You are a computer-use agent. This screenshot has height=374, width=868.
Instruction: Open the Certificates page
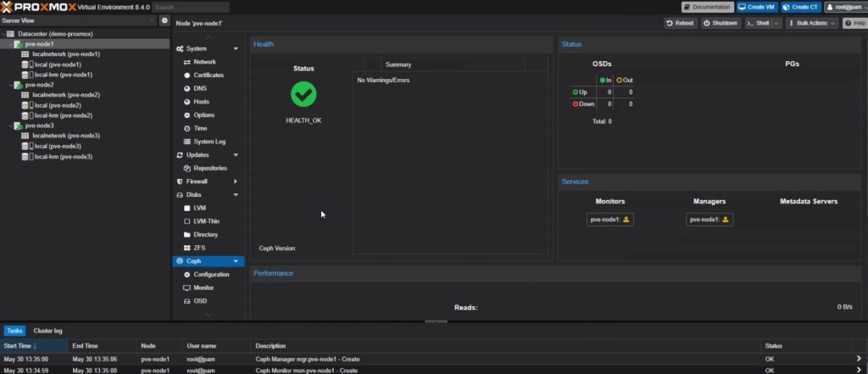(209, 75)
